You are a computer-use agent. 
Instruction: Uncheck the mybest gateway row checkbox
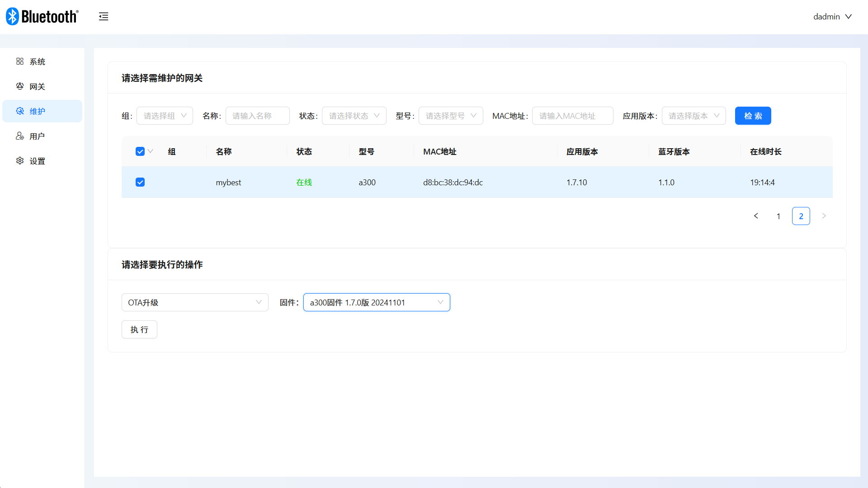pyautogui.click(x=140, y=182)
